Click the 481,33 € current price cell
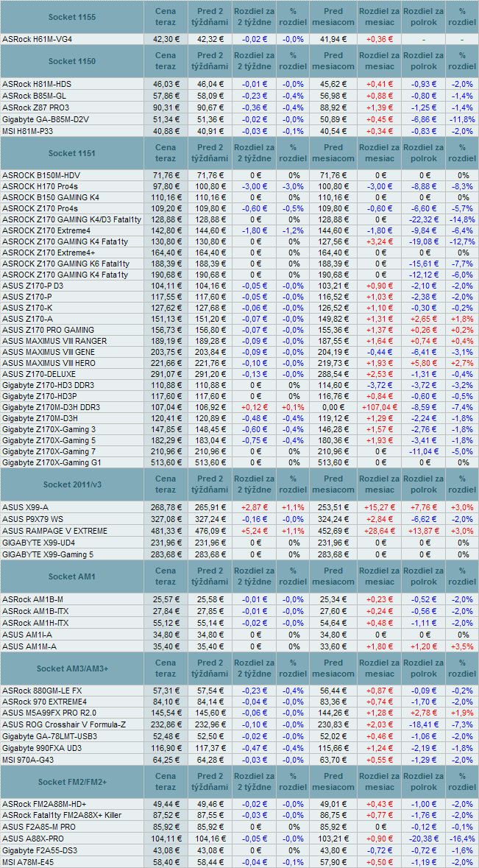The width and height of the screenshot is (479, 868). [166, 530]
